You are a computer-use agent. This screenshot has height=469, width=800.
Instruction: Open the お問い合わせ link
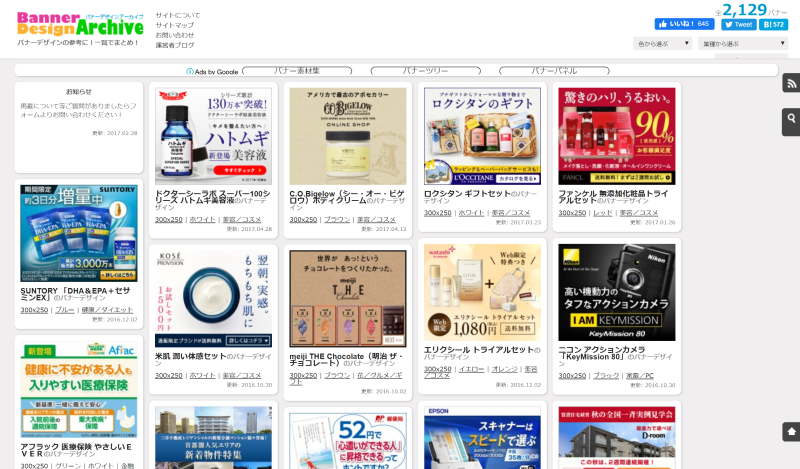pyautogui.click(x=174, y=35)
